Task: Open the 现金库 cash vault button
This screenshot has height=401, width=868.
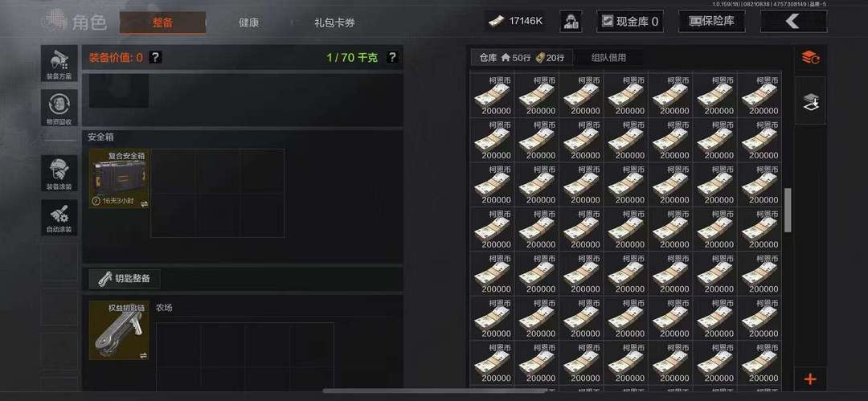Action: 630,22
